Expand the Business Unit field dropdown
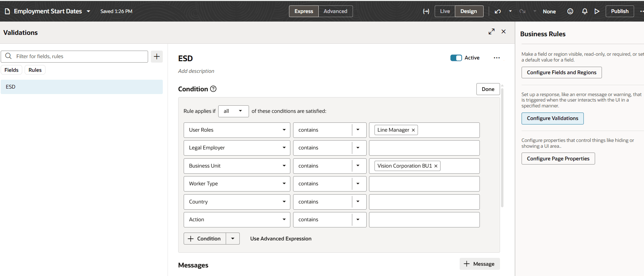 pyautogui.click(x=284, y=166)
